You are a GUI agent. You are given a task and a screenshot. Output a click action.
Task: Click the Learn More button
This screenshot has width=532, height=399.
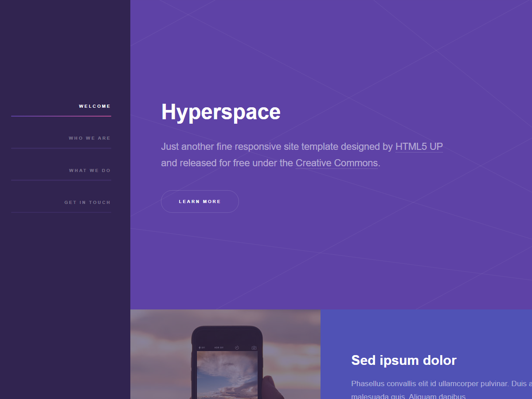pos(200,202)
